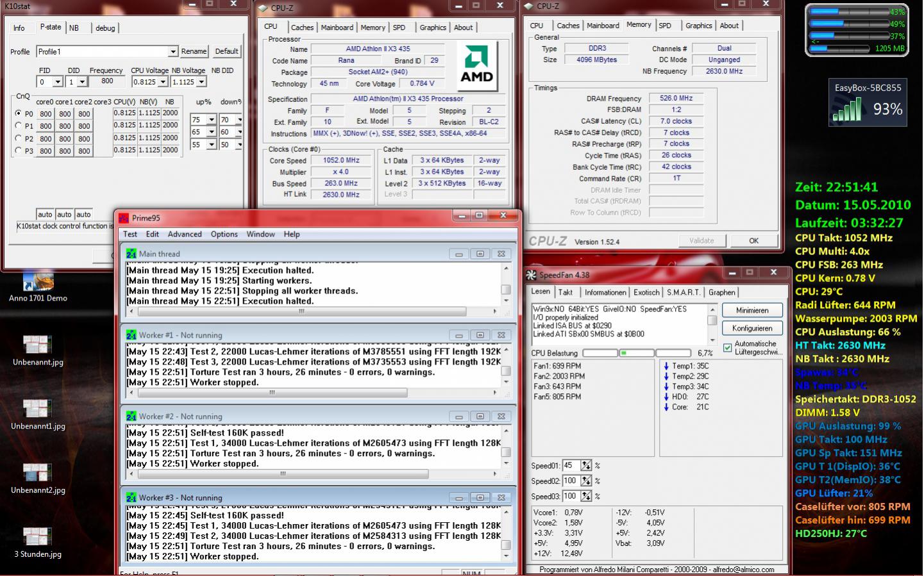Switch to K10stat debug tab

[x=105, y=28]
